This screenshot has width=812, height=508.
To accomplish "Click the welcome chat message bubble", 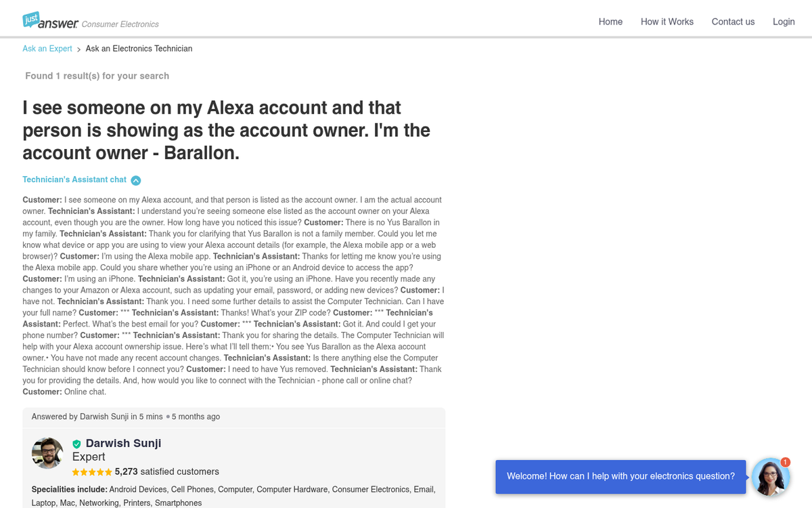I will pyautogui.click(x=621, y=476).
